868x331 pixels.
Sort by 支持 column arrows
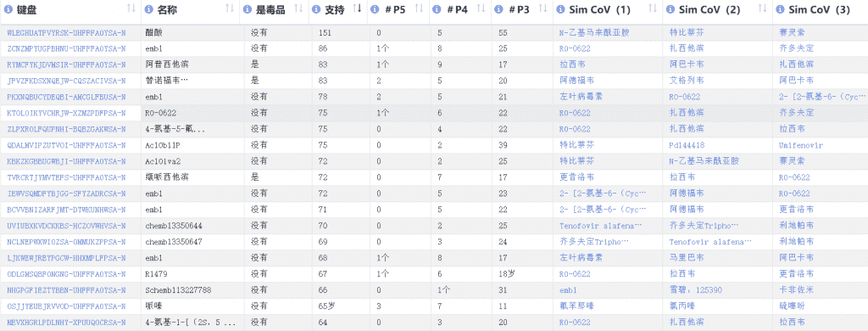coord(358,8)
